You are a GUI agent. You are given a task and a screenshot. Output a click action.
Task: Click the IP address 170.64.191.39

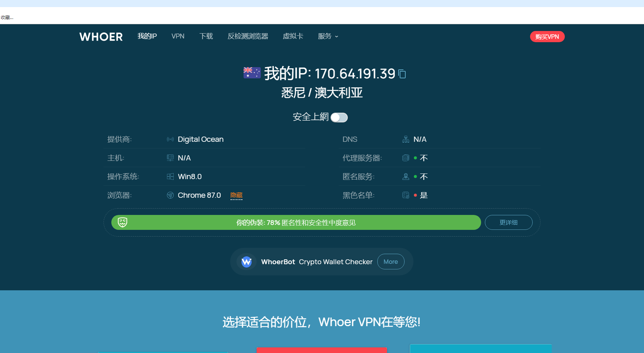(x=355, y=74)
